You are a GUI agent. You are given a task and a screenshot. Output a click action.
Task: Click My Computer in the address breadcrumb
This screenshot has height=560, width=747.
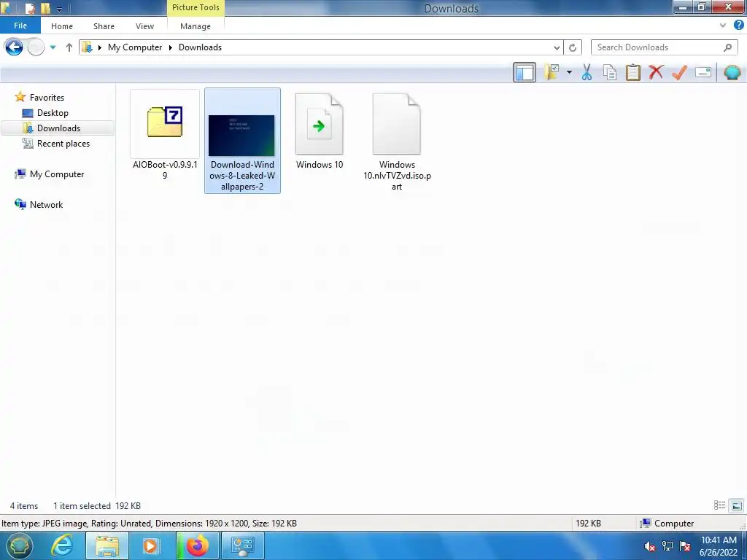pyautogui.click(x=135, y=47)
